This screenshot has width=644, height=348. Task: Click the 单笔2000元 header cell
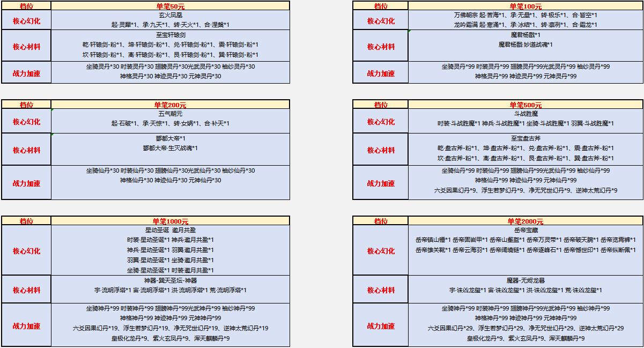[x=525, y=221]
